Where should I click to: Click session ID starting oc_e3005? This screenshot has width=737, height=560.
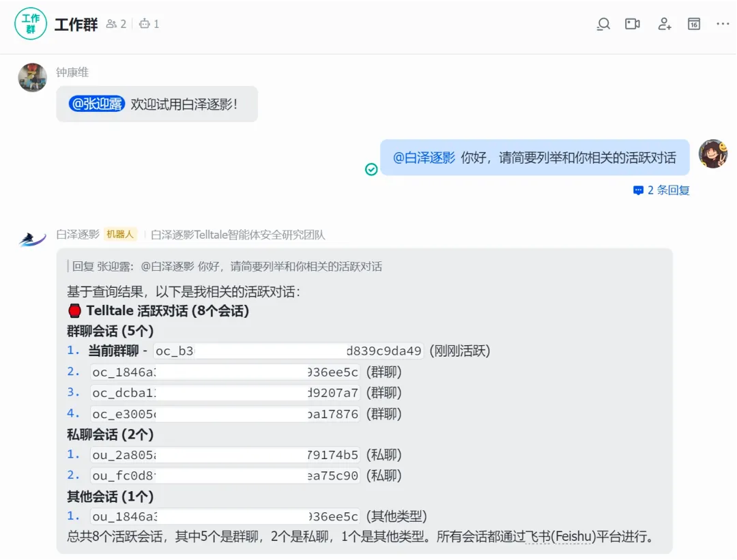click(225, 414)
